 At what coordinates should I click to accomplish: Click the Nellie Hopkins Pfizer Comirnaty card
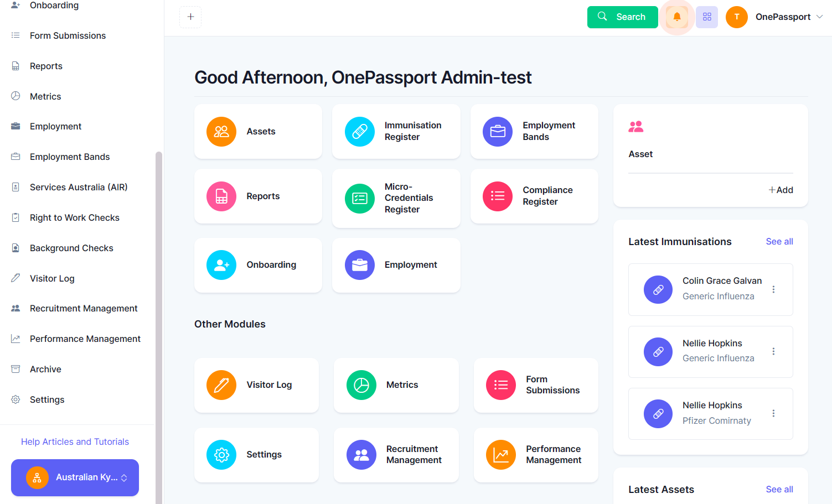[x=710, y=414]
